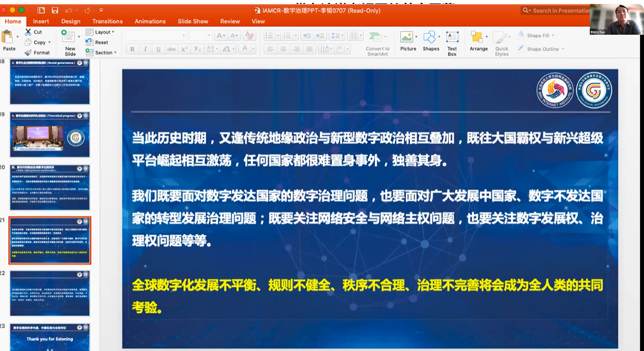This screenshot has width=644, height=351.
Task: Toggle Bold formatting
Action: pyautogui.click(x=133, y=49)
